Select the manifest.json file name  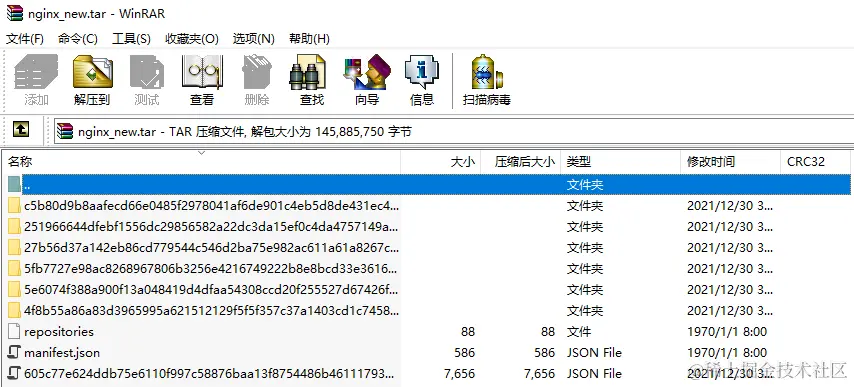click(62, 353)
